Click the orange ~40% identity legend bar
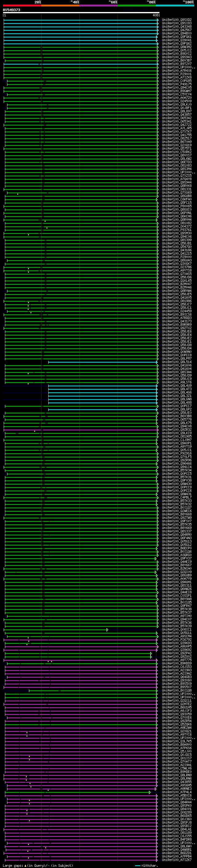Screen dimensions: 197x868 point(60,6)
